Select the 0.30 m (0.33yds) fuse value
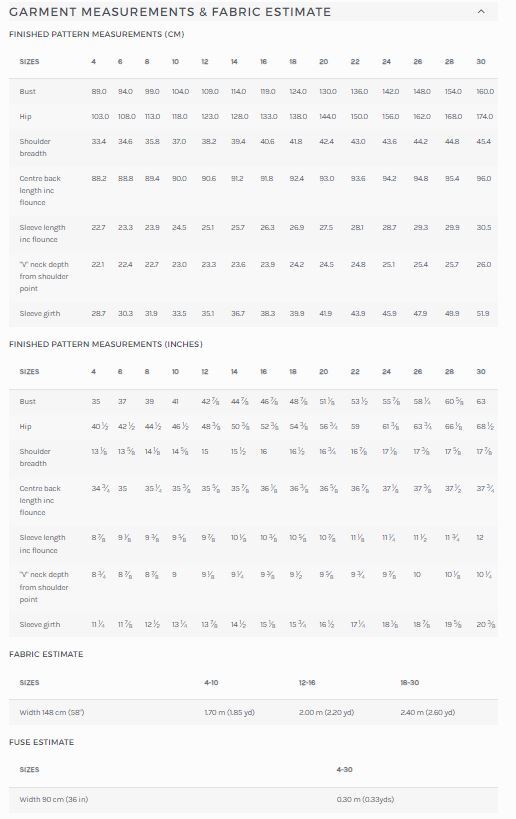Viewport: 516px width, 819px height. [x=365, y=799]
